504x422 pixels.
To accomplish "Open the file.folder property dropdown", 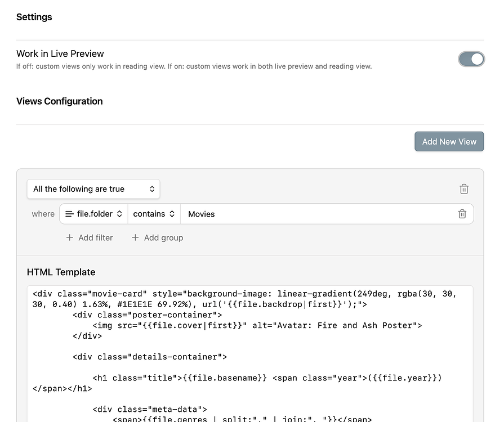I will 94,214.
